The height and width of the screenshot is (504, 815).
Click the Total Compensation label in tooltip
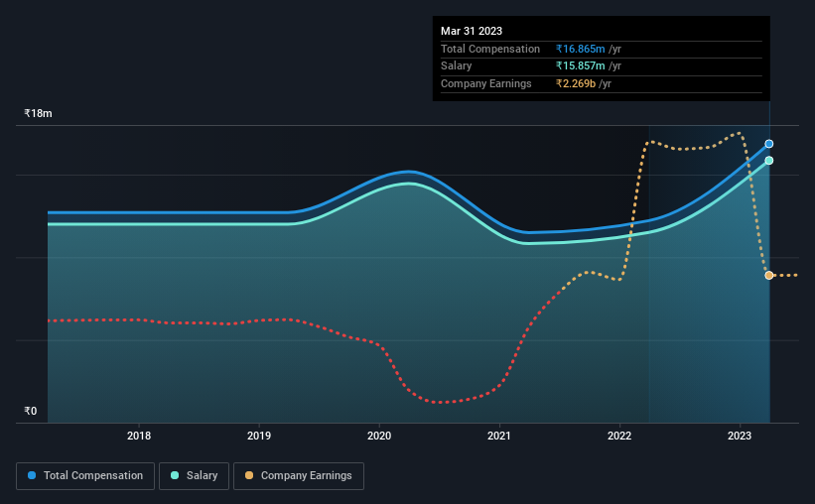click(490, 49)
